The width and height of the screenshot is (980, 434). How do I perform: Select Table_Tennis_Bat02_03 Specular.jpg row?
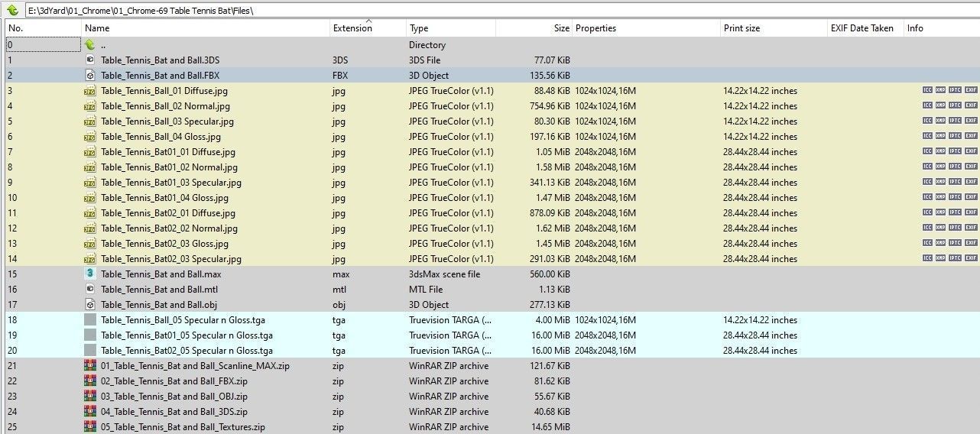(x=170, y=258)
